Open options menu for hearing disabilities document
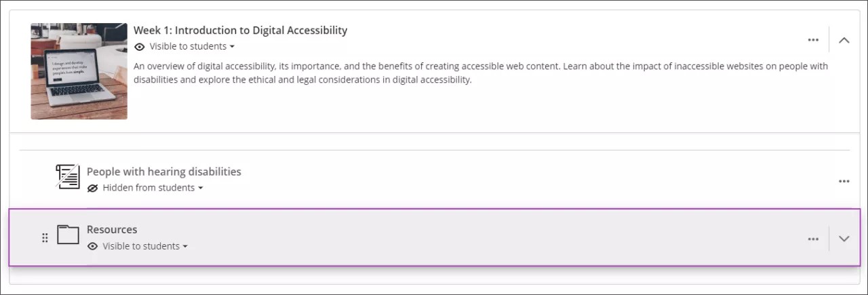Viewport: 868px width, 295px height. click(x=844, y=181)
